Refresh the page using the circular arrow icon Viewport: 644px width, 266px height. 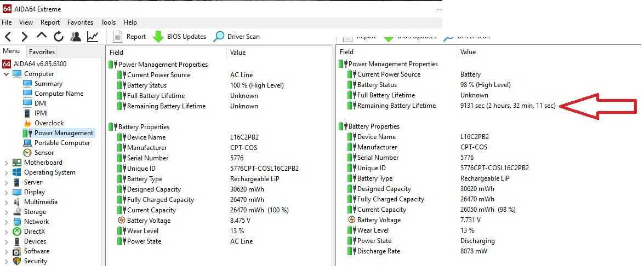pyautogui.click(x=59, y=37)
